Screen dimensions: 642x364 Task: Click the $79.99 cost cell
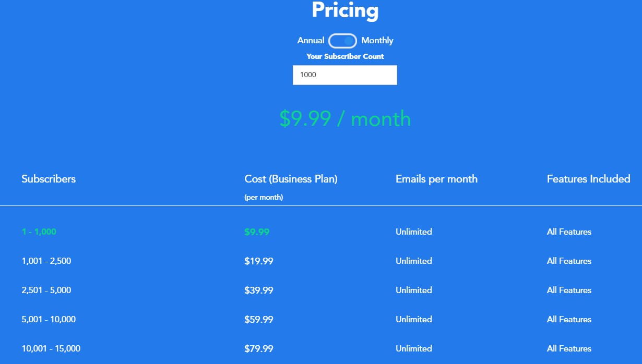point(259,349)
